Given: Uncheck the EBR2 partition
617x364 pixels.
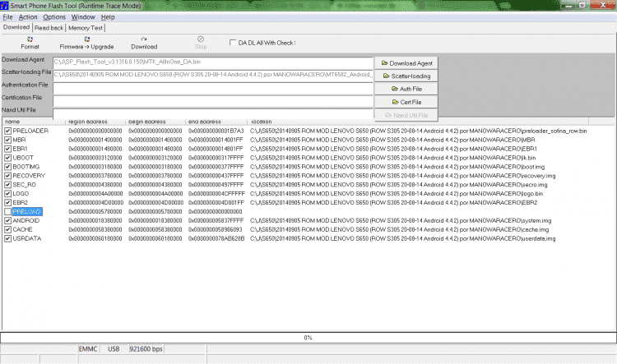Looking at the screenshot, I should 8,203.
